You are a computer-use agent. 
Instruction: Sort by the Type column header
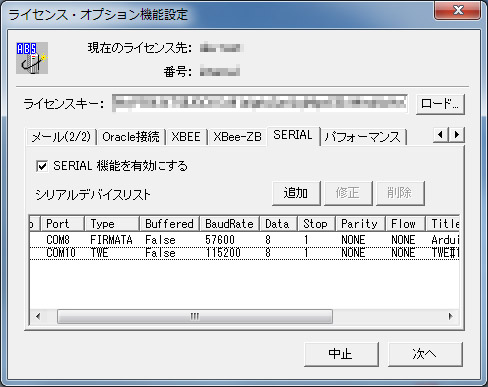tap(112, 224)
